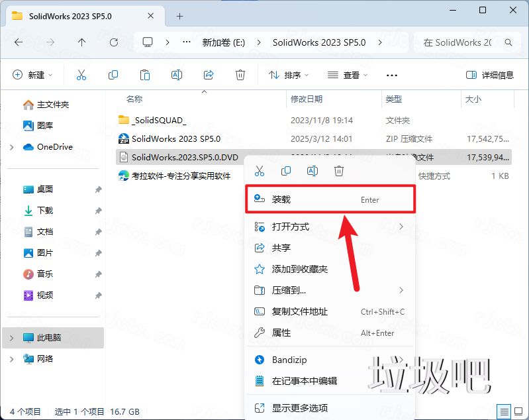Click the Delete icon in the context menu
The image size is (529, 420).
pos(339,171)
